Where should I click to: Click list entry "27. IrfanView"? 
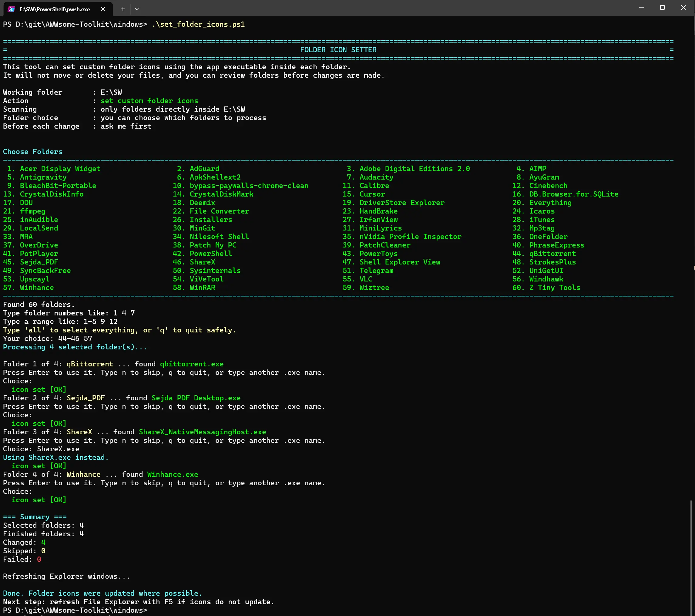(370, 220)
